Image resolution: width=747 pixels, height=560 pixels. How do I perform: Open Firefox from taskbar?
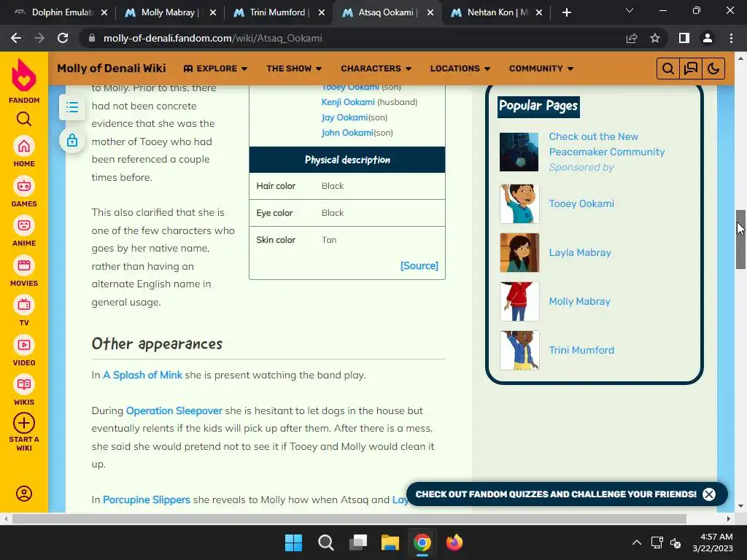pos(454,542)
